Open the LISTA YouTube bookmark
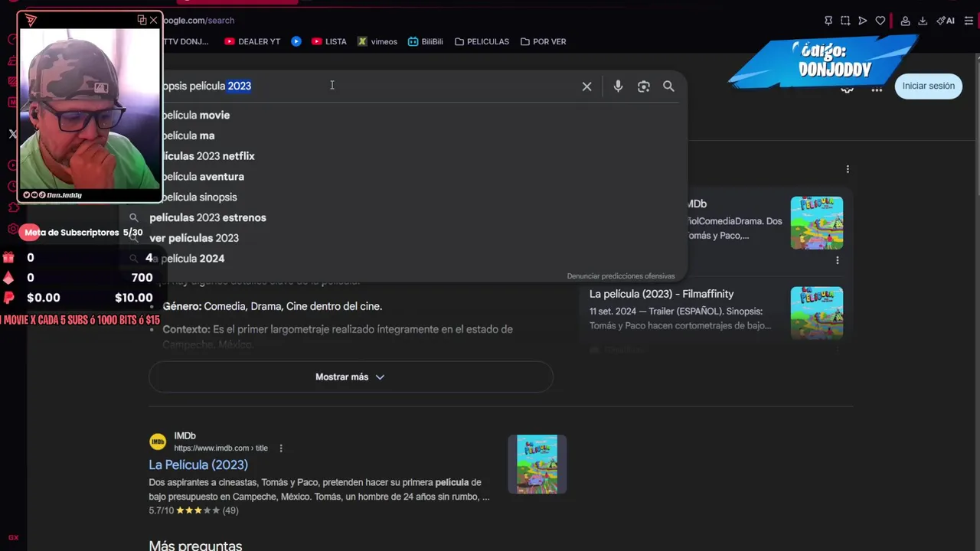Image resolution: width=980 pixels, height=551 pixels. coord(329,41)
